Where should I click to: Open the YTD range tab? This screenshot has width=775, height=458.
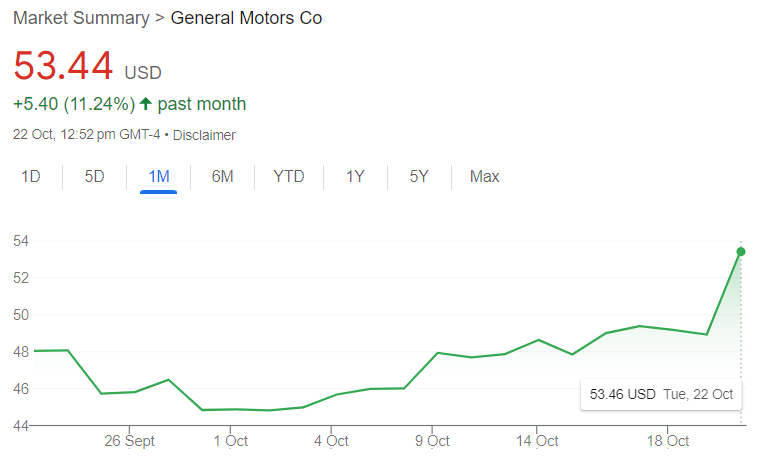289,177
